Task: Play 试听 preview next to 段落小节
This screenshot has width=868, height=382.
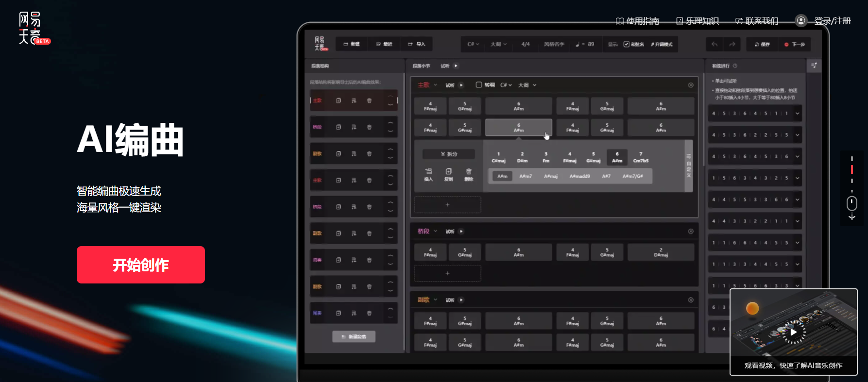Action: click(x=456, y=66)
